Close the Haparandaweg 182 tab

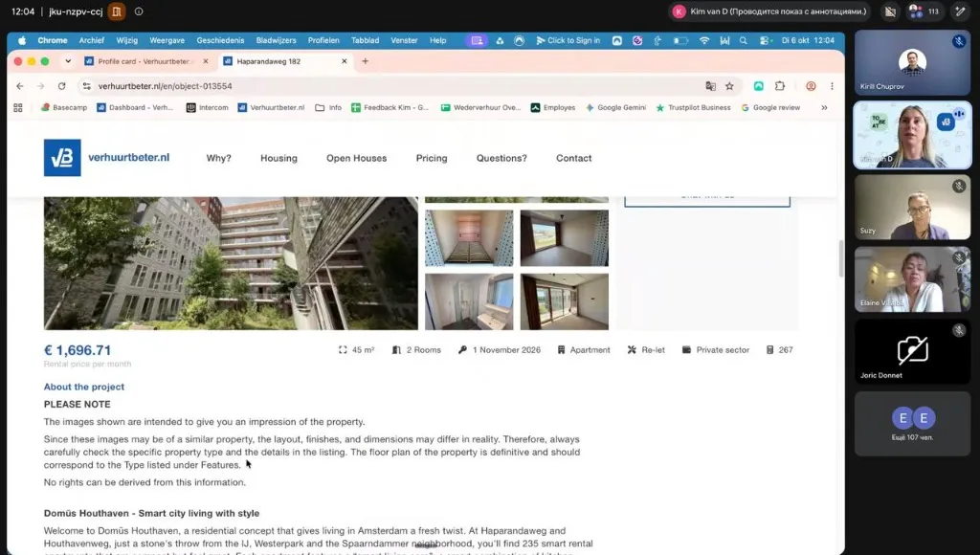(344, 61)
